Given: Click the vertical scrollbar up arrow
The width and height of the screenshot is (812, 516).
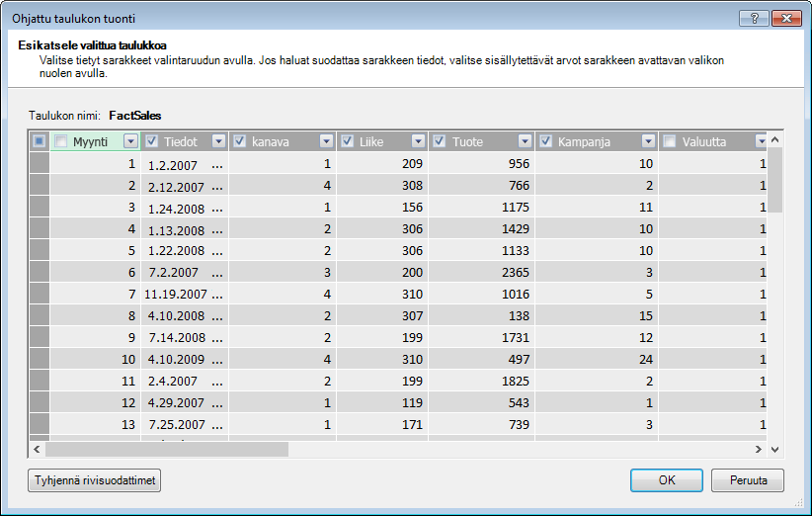Looking at the screenshot, I should (x=775, y=139).
